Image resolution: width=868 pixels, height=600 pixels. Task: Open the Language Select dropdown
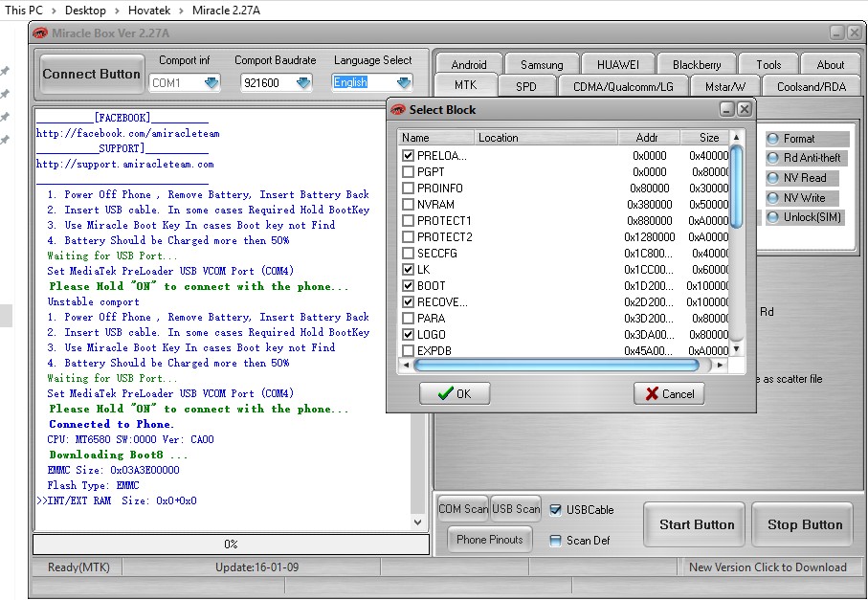(404, 83)
